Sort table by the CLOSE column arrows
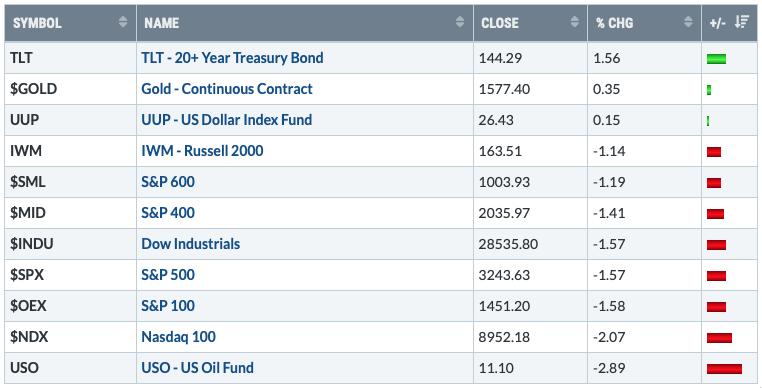Viewport: 762px width, 388px height. [575, 22]
